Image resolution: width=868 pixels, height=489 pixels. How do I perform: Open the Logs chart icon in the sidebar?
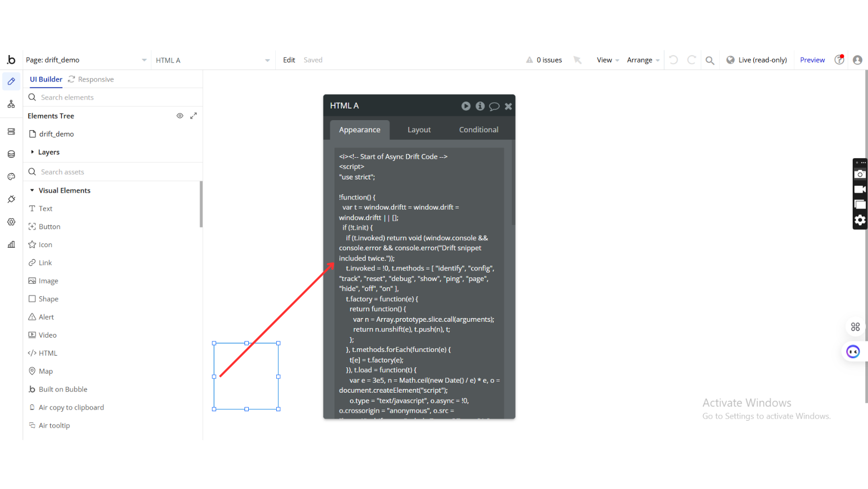tap(11, 245)
